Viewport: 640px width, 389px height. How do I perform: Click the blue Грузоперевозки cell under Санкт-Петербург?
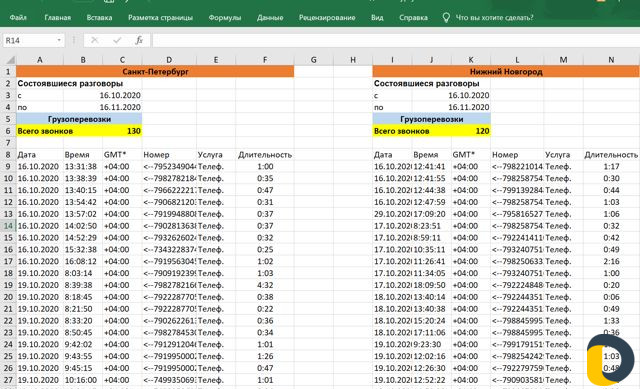(79, 119)
